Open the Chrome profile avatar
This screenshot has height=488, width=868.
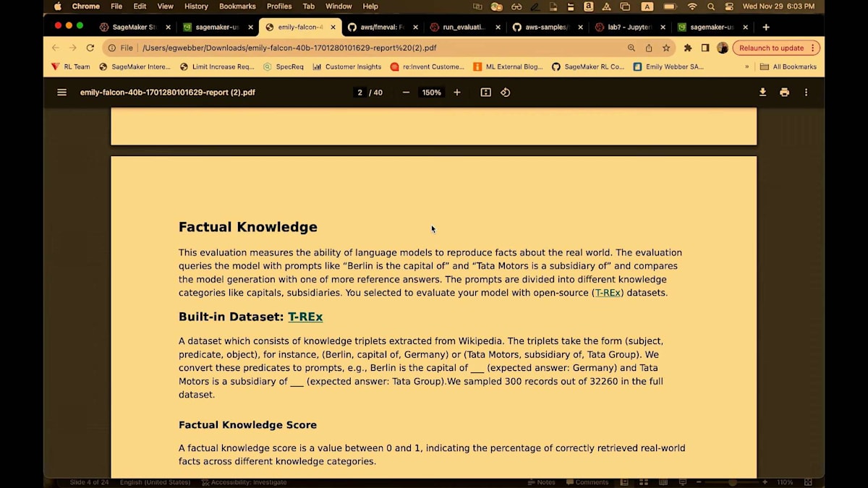[x=723, y=48]
